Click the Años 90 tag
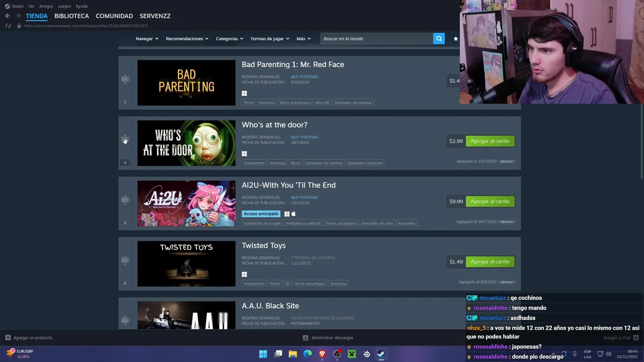The image size is (644, 362). (x=322, y=103)
